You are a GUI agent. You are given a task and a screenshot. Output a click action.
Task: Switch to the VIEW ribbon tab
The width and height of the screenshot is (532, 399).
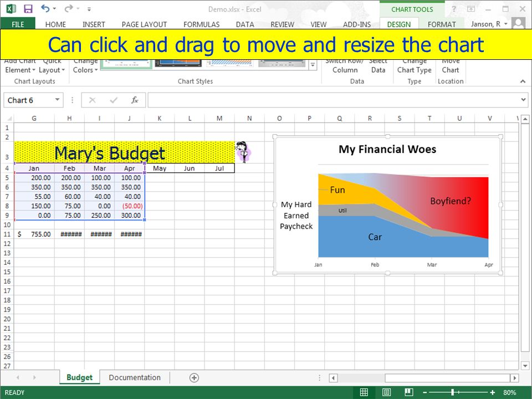[319, 24]
